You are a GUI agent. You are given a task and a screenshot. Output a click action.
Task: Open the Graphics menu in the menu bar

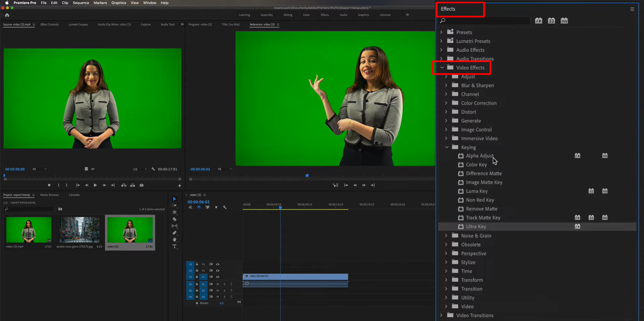pos(118,3)
